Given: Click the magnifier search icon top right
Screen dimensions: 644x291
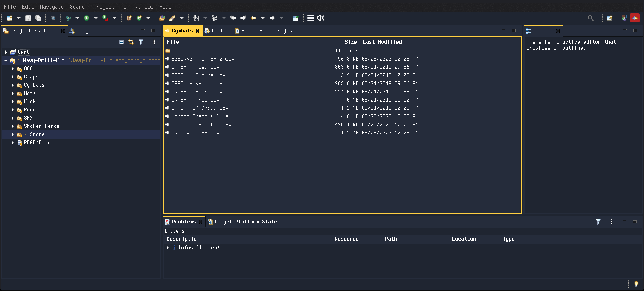Looking at the screenshot, I should click(x=591, y=18).
